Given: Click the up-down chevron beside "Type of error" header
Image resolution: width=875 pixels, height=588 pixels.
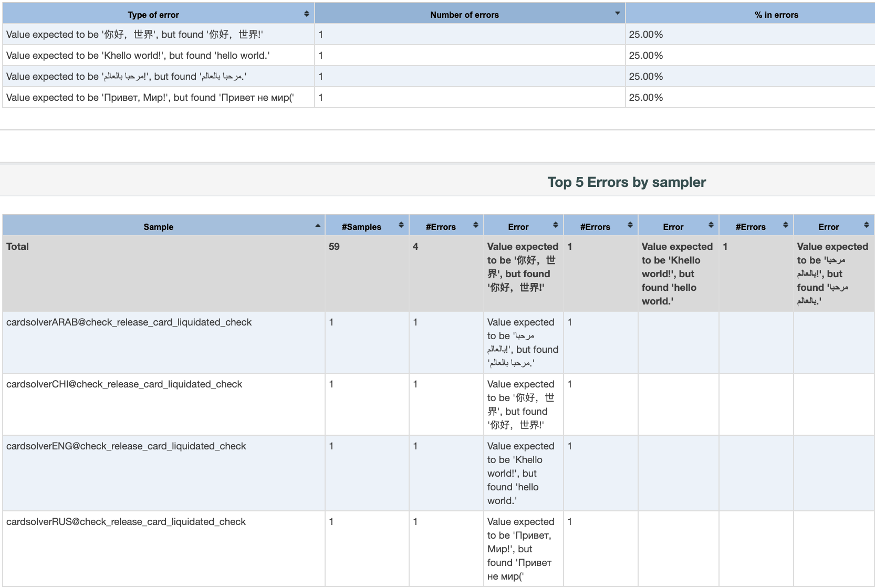Looking at the screenshot, I should [x=307, y=14].
